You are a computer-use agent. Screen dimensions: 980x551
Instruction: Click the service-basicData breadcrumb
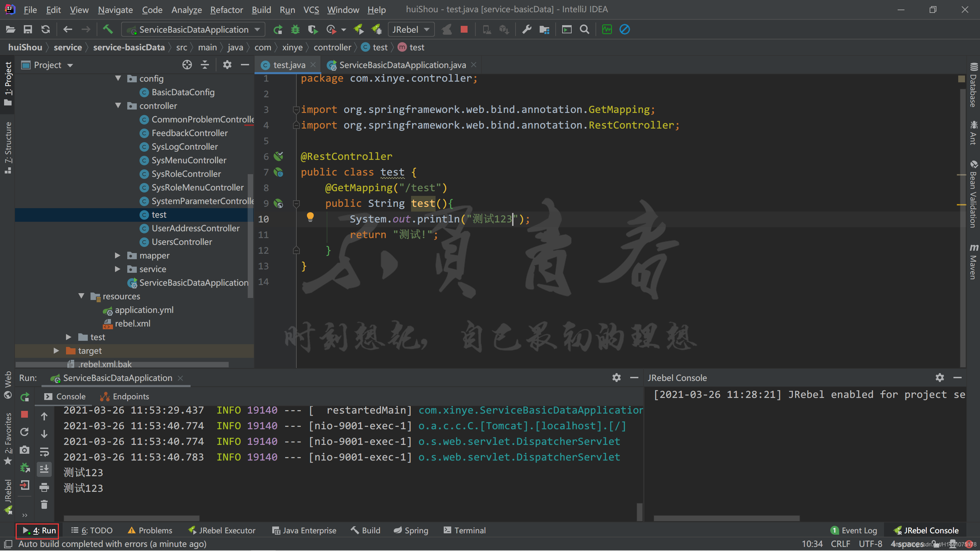129,48
